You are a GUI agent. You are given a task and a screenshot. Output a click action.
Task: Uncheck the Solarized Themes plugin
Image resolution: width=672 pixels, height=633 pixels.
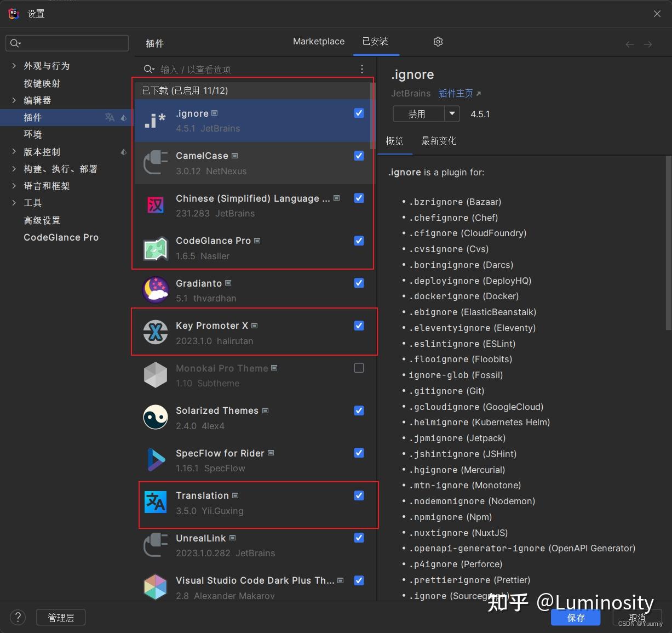359,410
